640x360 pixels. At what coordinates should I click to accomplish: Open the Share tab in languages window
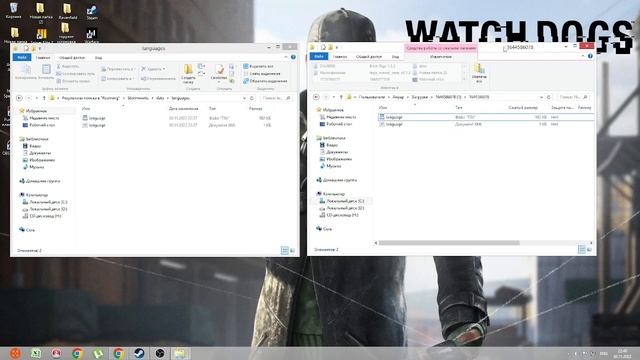click(x=72, y=58)
